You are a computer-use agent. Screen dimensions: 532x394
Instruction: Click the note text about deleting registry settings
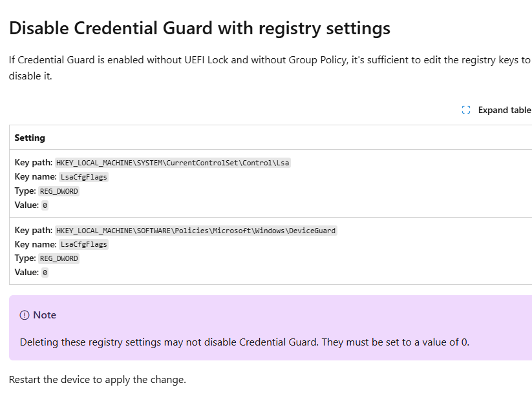point(244,342)
